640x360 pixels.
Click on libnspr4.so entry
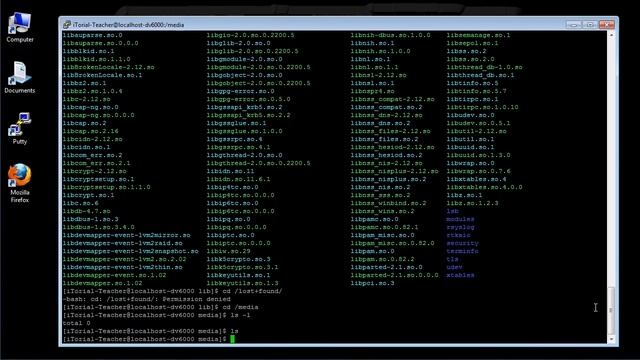372,91
